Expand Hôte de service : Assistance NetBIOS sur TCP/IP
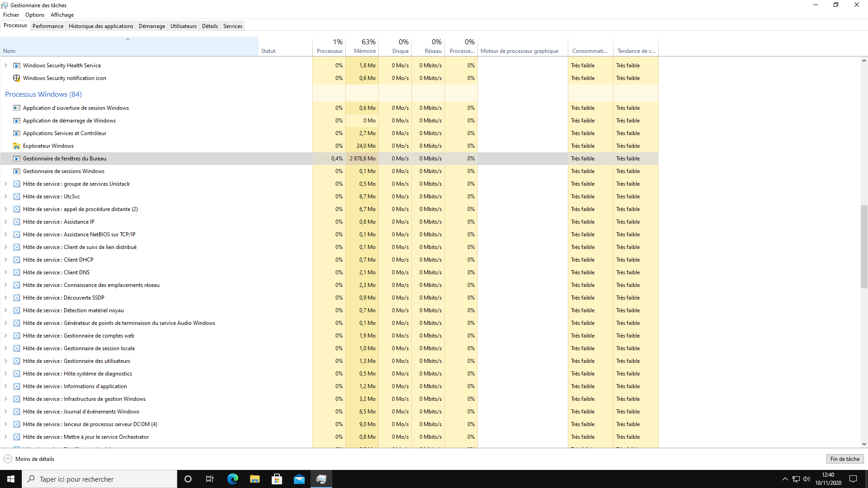This screenshot has height=488, width=868. tap(6, 235)
